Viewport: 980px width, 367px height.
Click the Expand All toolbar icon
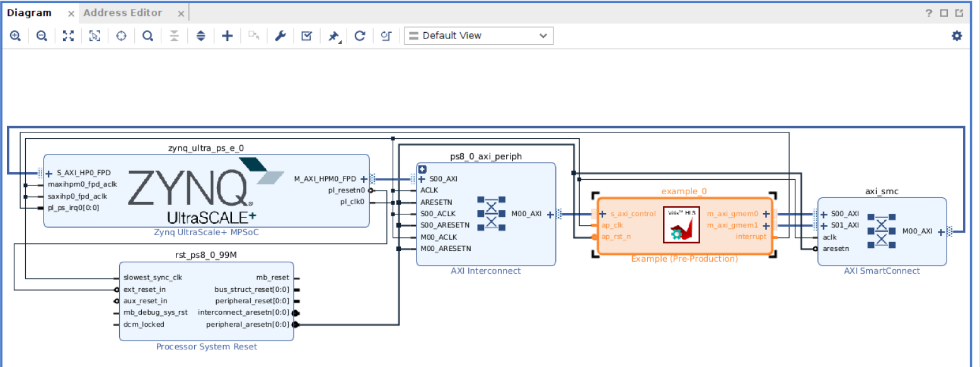coord(200,36)
